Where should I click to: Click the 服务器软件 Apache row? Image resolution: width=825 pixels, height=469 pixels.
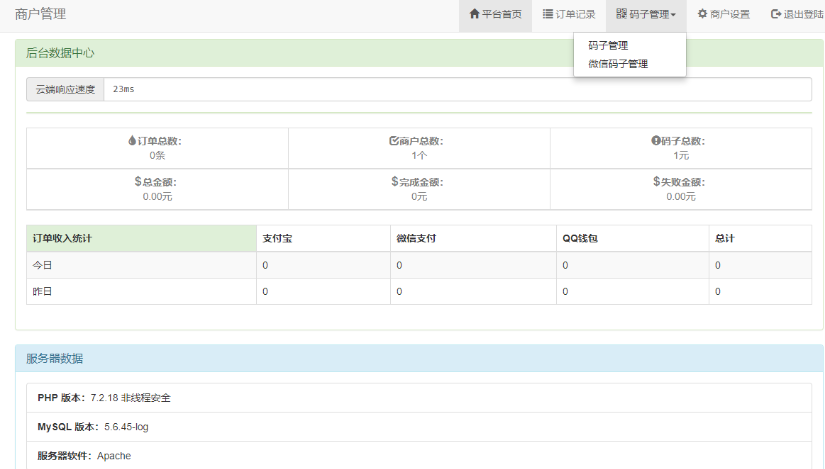coord(419,456)
